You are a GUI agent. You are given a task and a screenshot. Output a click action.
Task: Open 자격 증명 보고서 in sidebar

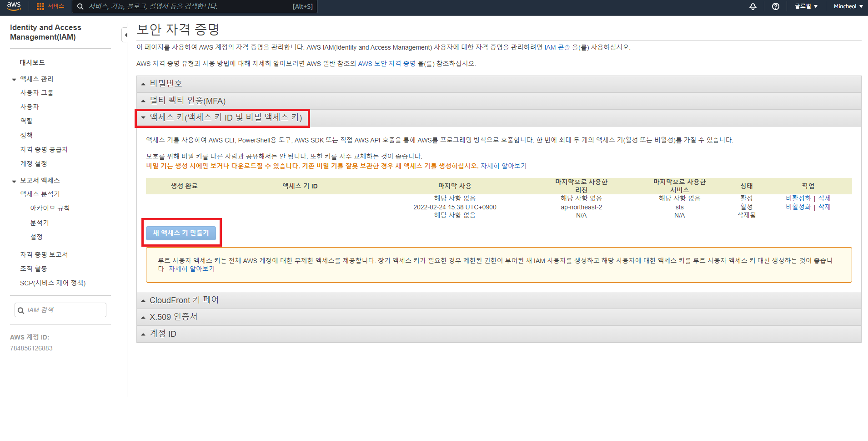44,254
